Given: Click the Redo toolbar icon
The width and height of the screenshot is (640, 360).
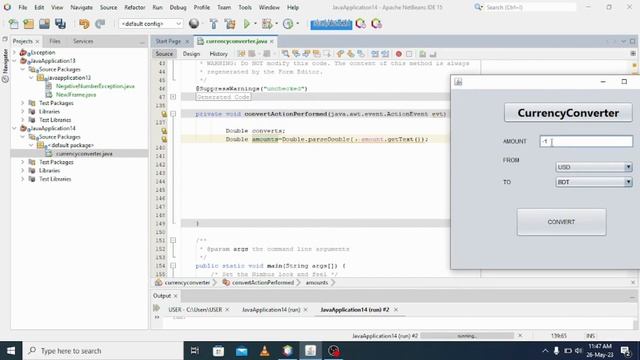Looking at the screenshot, I should point(100,24).
